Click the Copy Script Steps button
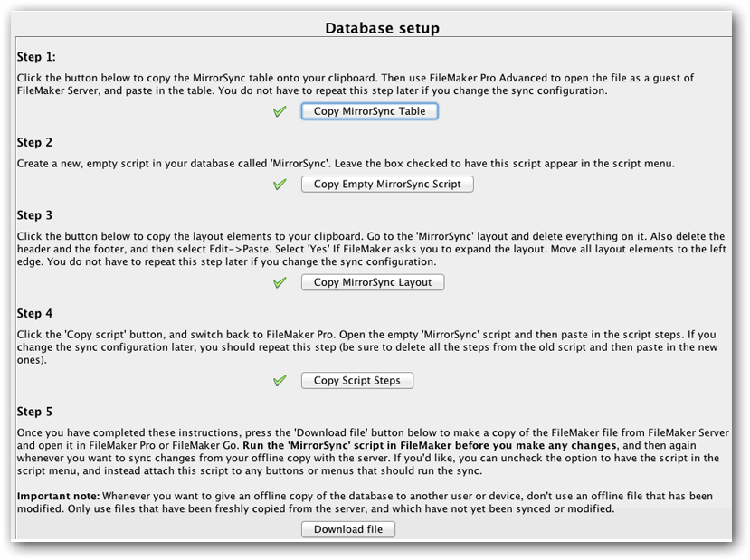This screenshot has height=560, width=750. coord(357,381)
